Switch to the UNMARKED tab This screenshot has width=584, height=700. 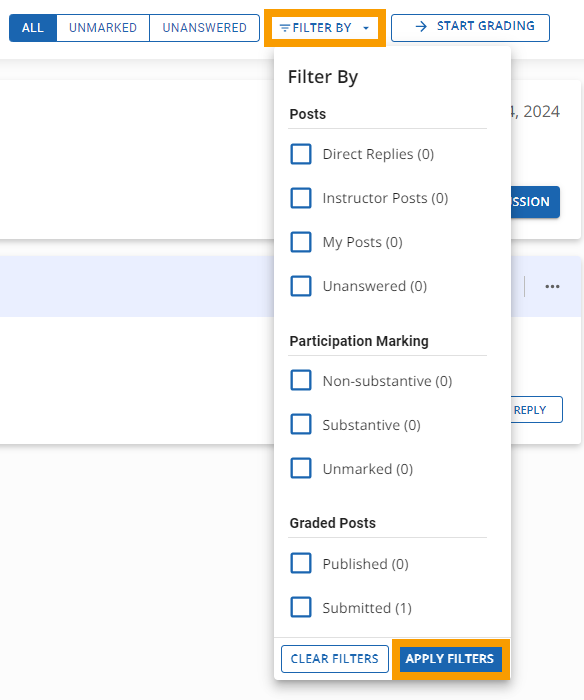(103, 28)
